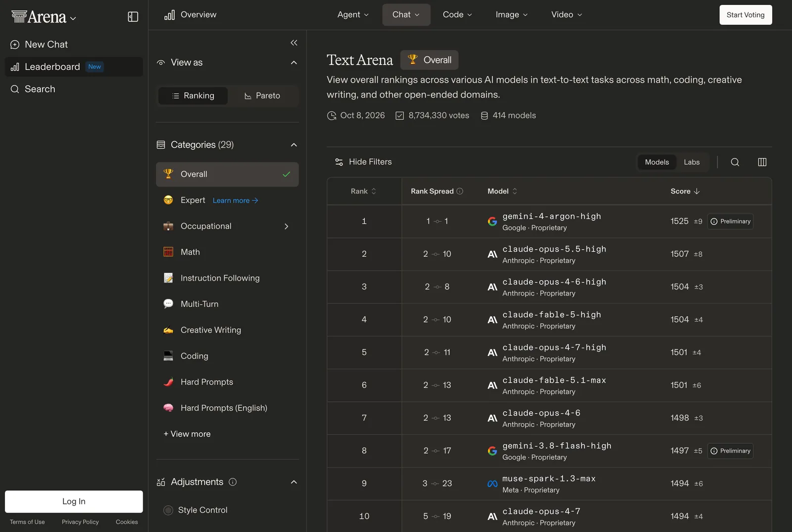Enable Style Control radio option
Screen dimensions: 792x532
[168, 510]
